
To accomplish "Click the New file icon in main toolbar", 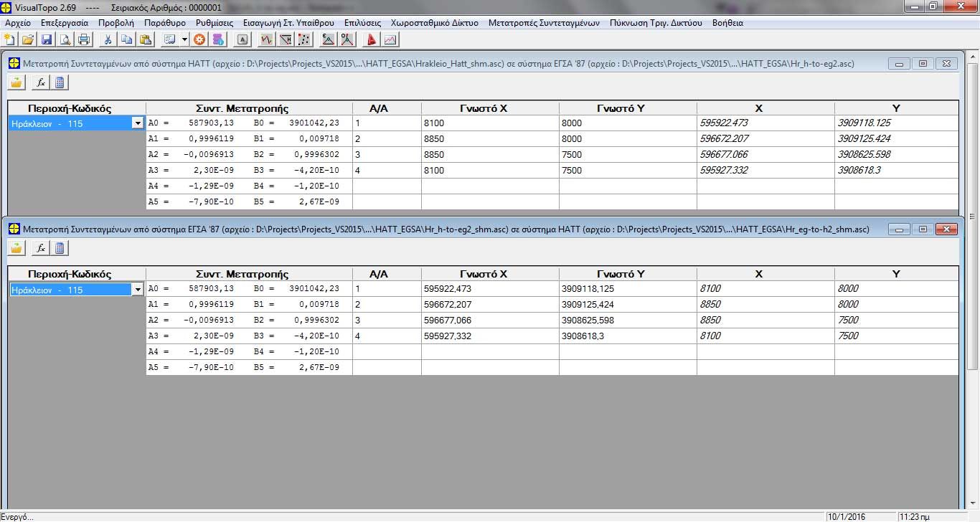I will pos(9,39).
